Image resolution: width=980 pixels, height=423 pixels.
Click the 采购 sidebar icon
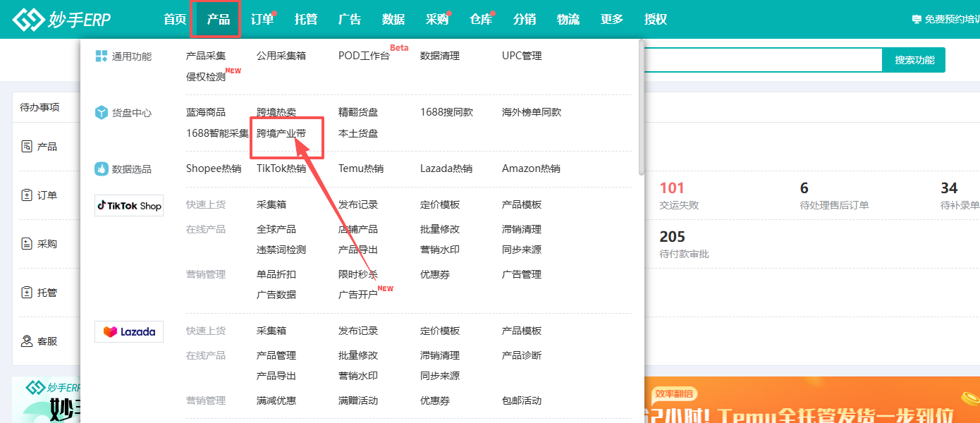tap(27, 244)
